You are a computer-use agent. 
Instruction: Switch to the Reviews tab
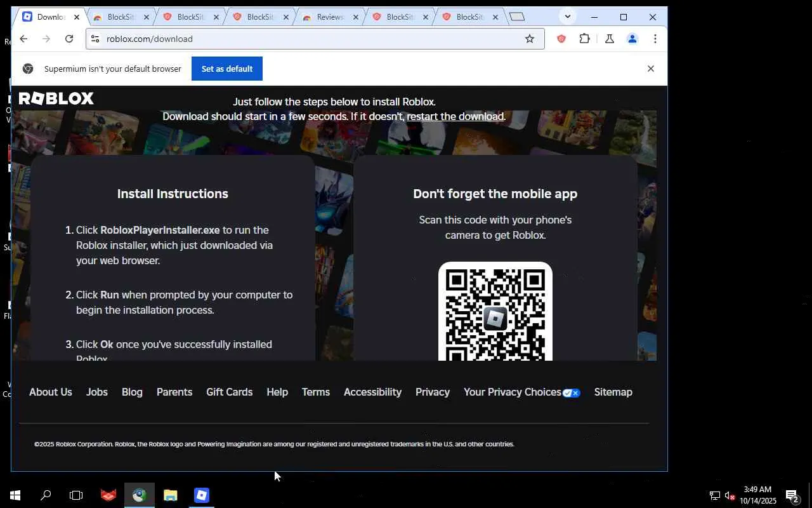[x=330, y=17]
